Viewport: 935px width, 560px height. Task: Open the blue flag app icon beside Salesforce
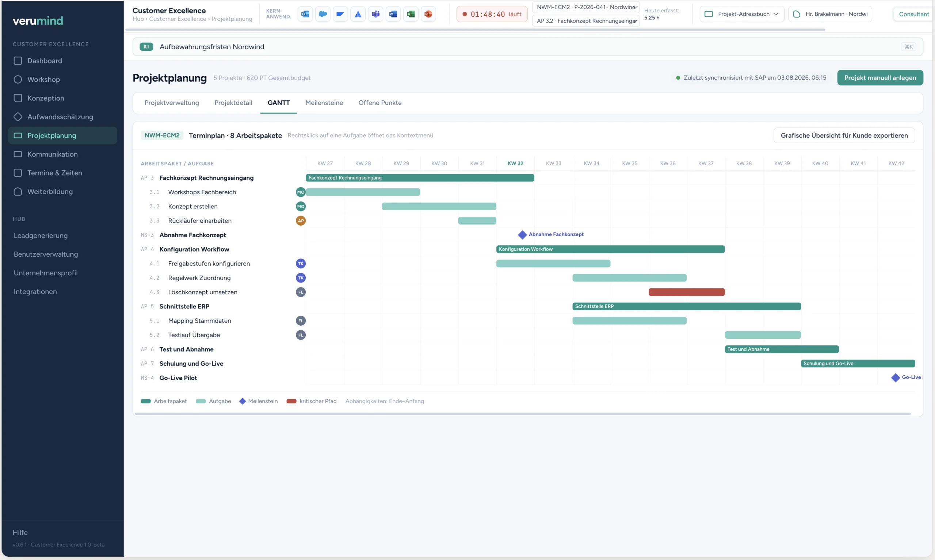point(340,14)
